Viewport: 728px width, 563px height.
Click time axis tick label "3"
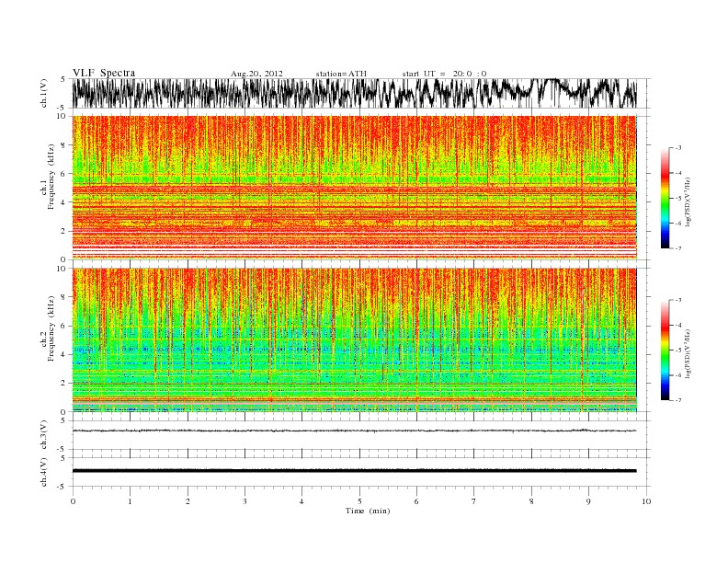pos(245,501)
